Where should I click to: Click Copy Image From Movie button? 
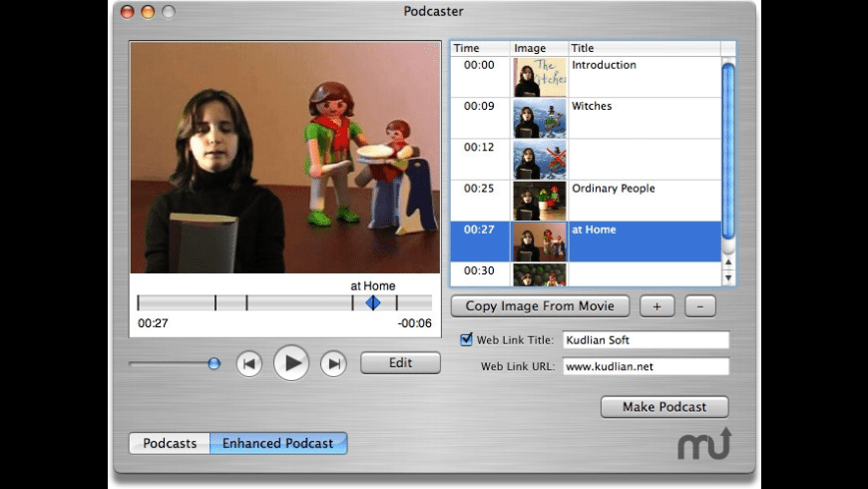point(540,306)
